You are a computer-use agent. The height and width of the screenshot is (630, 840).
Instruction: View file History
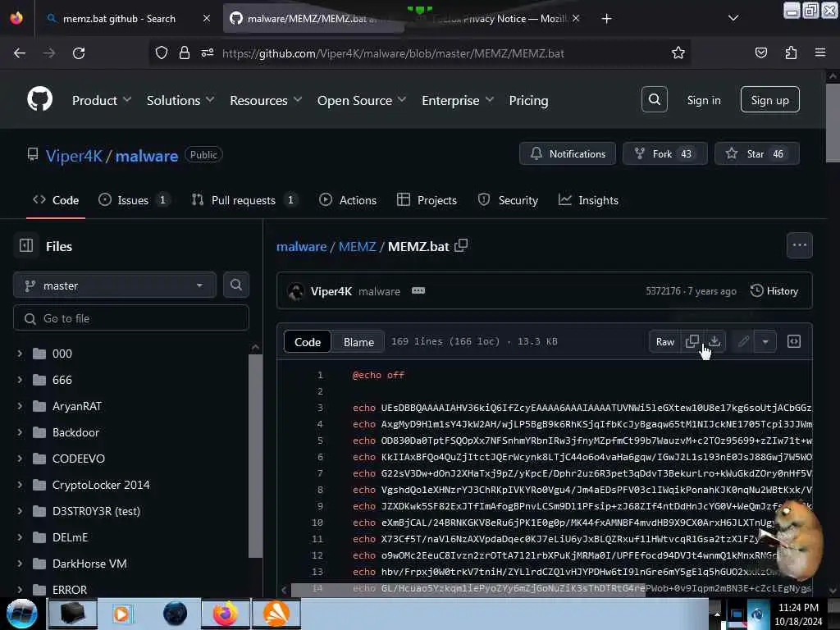(x=774, y=291)
